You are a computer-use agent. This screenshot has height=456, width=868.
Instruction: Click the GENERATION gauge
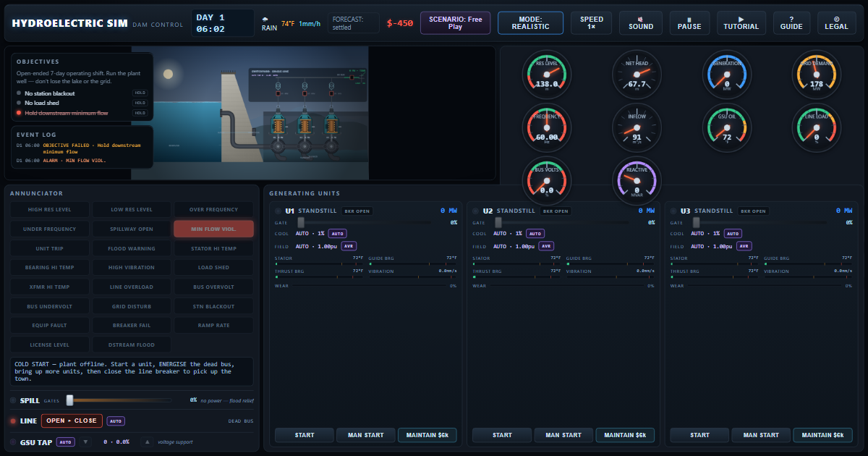(x=727, y=75)
